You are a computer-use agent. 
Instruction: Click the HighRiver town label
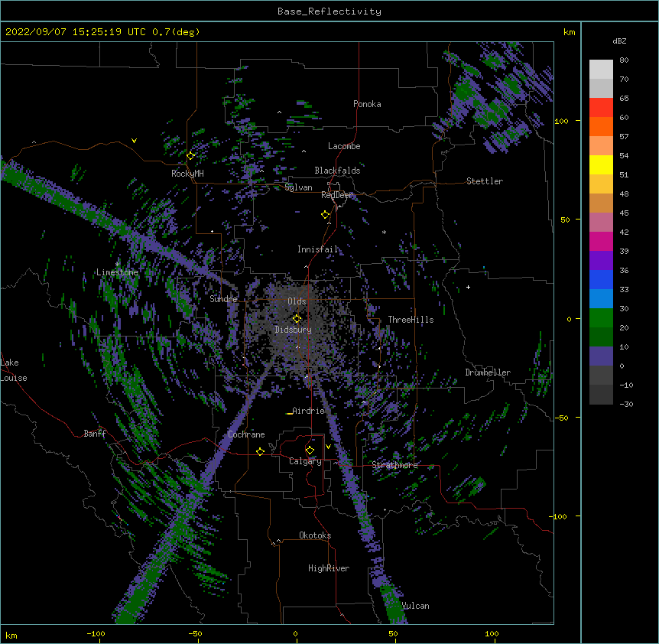tap(329, 568)
